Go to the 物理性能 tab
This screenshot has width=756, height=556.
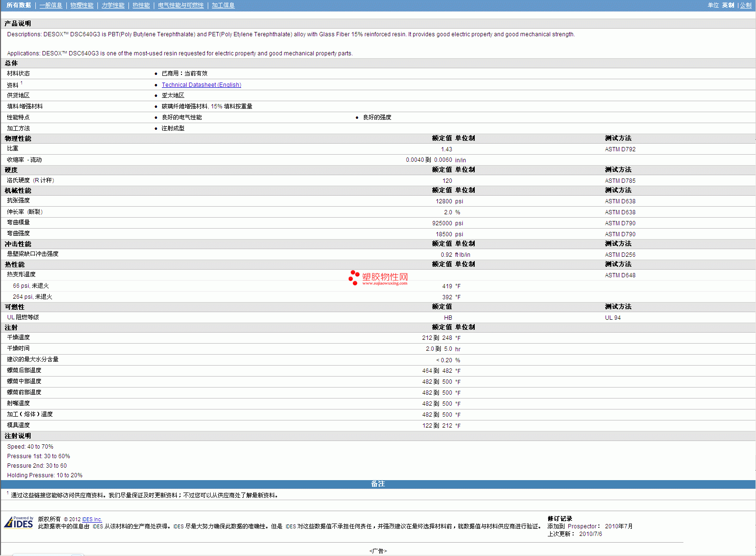[x=82, y=5]
